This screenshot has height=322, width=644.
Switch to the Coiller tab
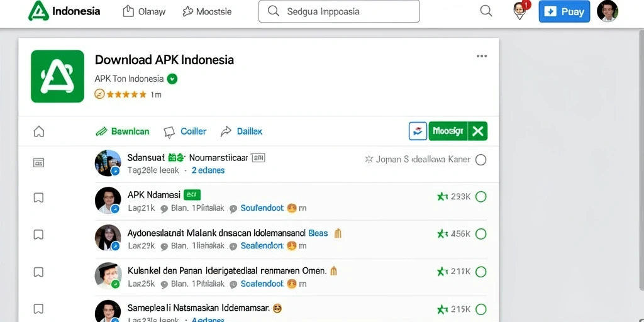click(186, 131)
